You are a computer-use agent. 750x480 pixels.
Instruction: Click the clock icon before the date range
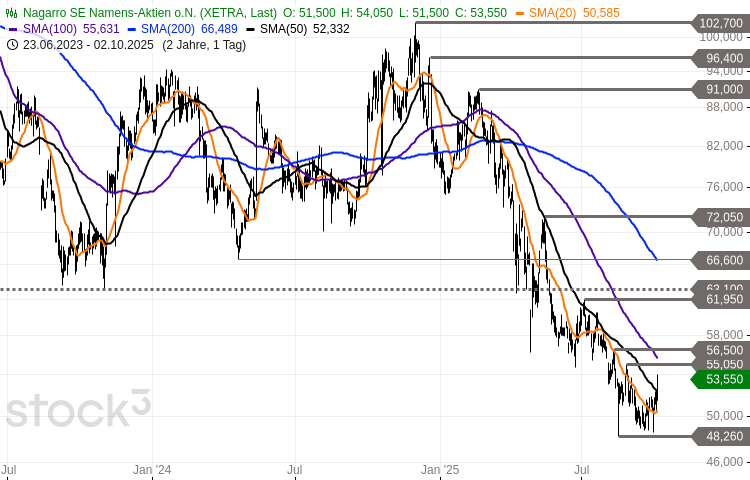11,44
